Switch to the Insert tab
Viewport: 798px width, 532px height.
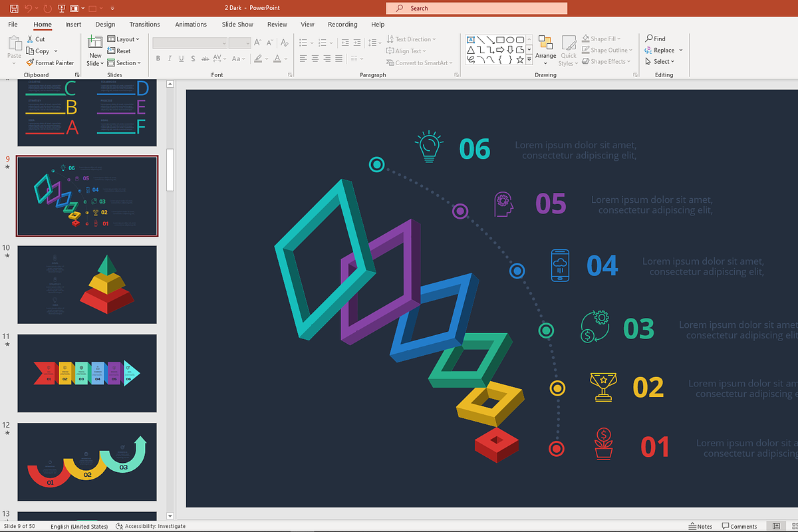click(73, 25)
